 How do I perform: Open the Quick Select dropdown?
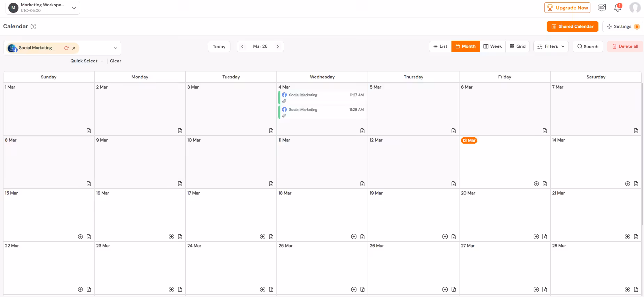coord(87,61)
